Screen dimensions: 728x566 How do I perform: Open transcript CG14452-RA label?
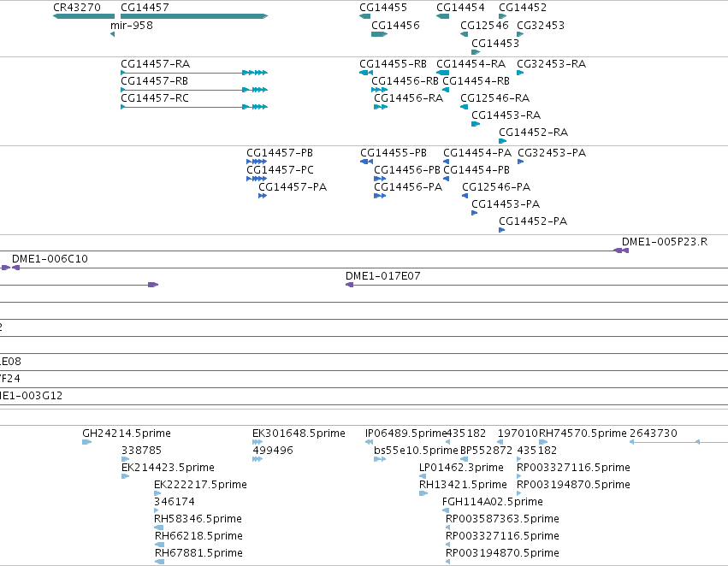(534, 133)
